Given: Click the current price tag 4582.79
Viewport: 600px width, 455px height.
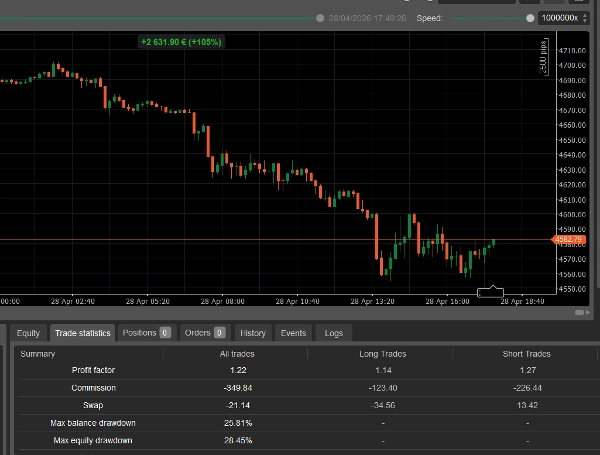Looking at the screenshot, I should click(569, 240).
